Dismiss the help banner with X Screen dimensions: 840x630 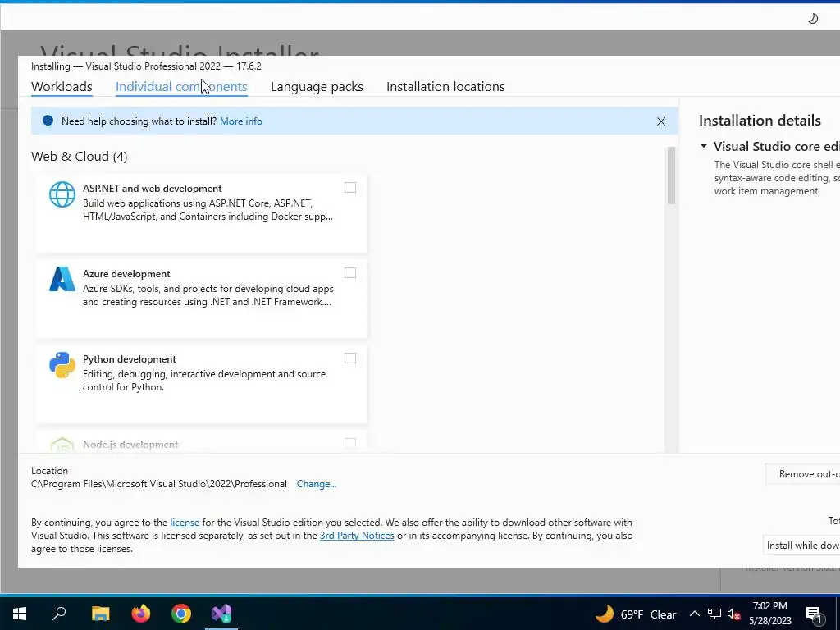pos(661,121)
